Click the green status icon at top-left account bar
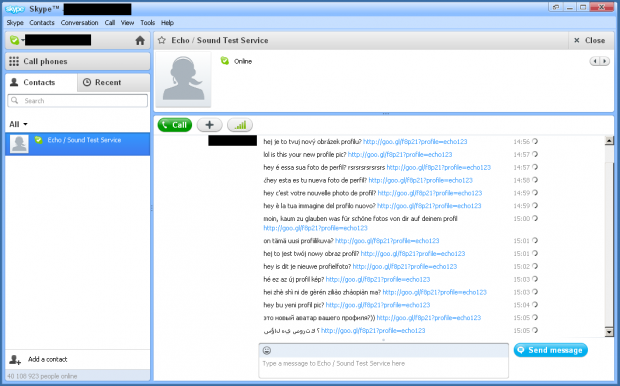 click(14, 40)
